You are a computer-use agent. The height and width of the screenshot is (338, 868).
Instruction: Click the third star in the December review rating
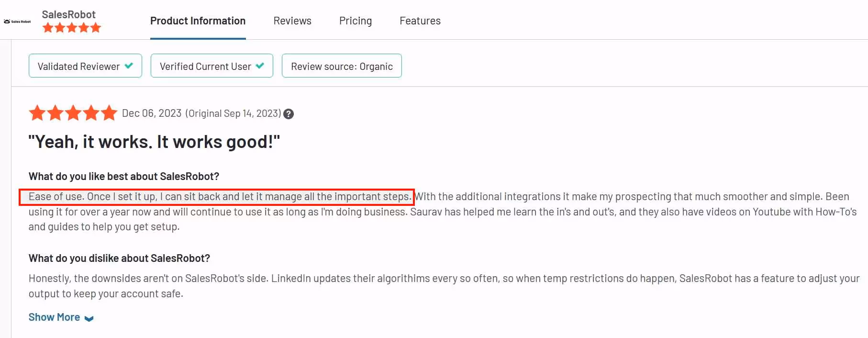coord(73,113)
